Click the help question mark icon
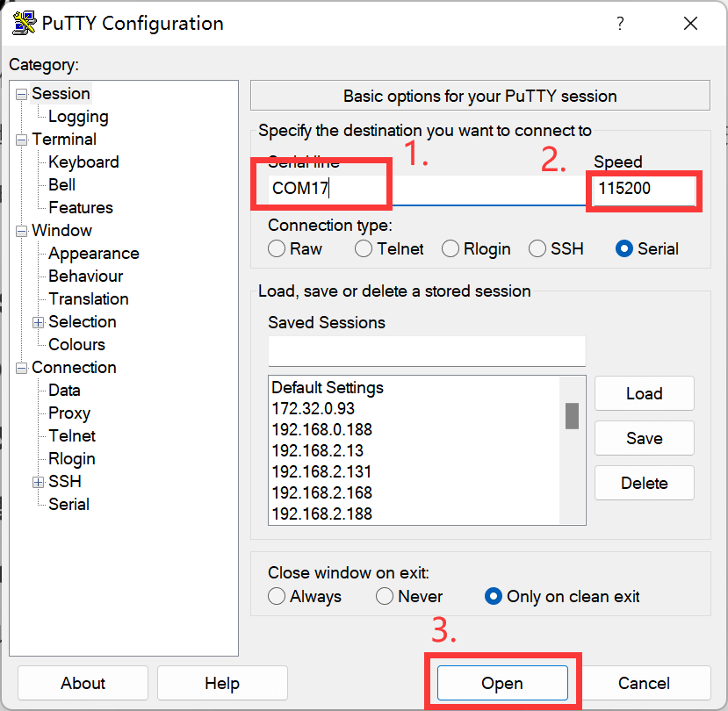The height and width of the screenshot is (711, 728). 620,24
